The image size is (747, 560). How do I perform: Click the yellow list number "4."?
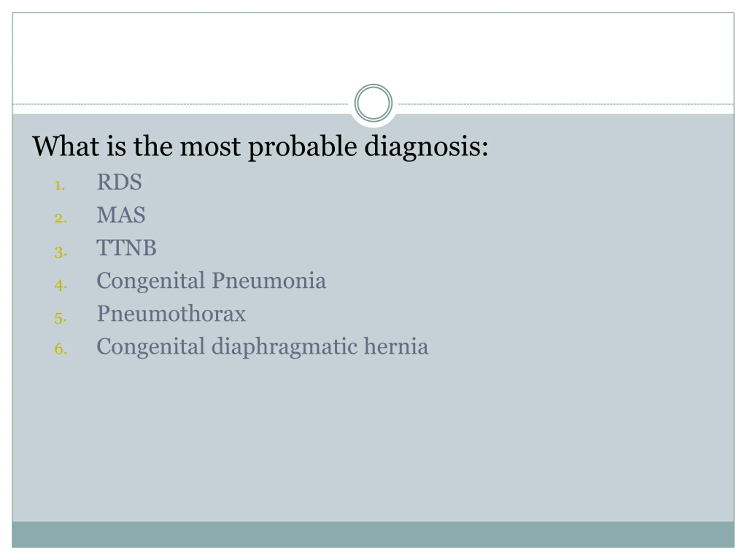click(61, 284)
